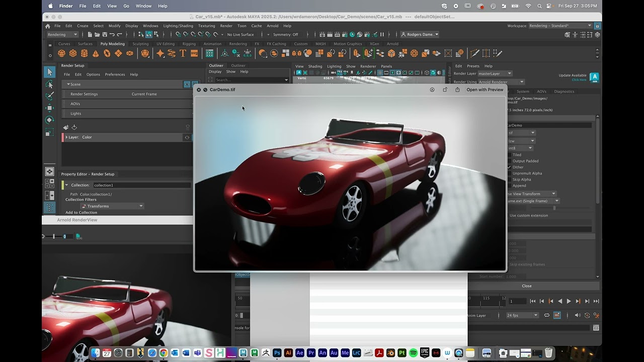644x362 pixels.
Task: Click go to end of playback range
Action: (596, 301)
